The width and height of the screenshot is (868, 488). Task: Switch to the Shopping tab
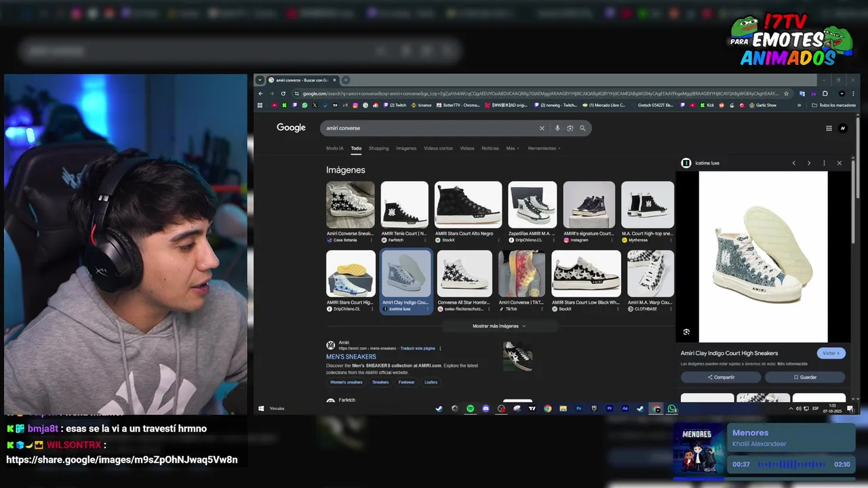379,148
